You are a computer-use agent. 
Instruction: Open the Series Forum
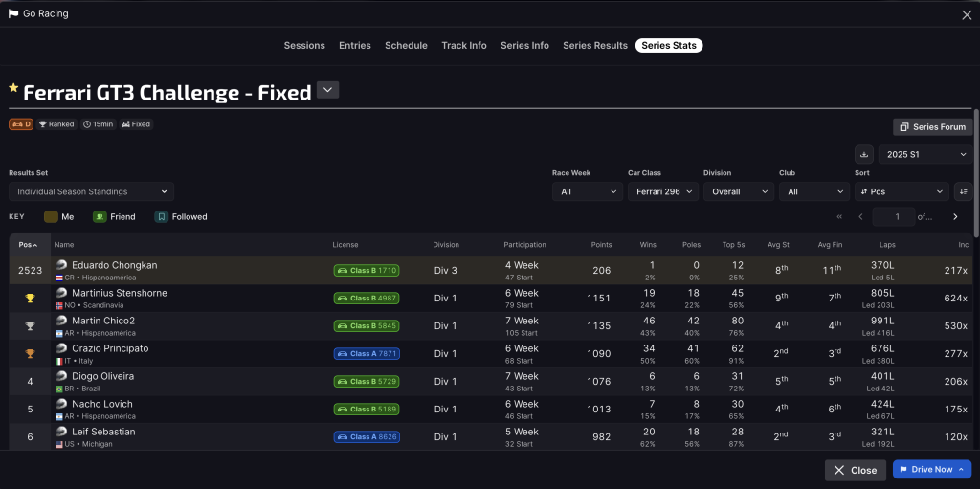click(931, 127)
